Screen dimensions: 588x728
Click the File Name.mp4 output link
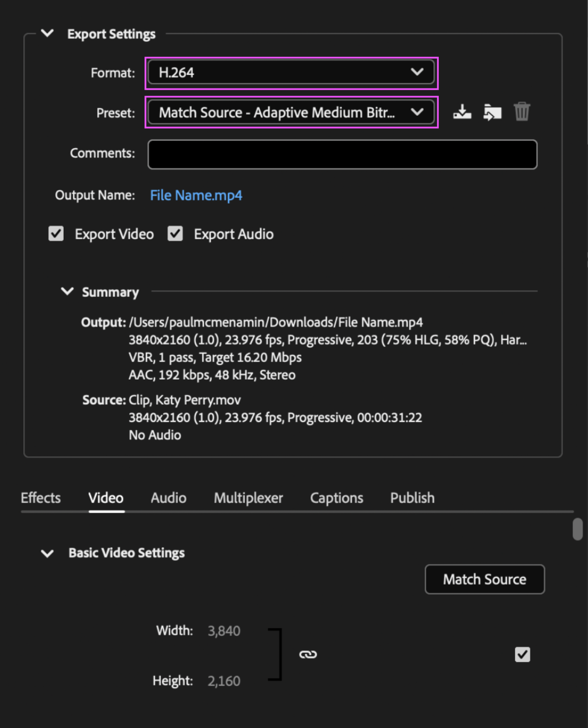click(196, 195)
